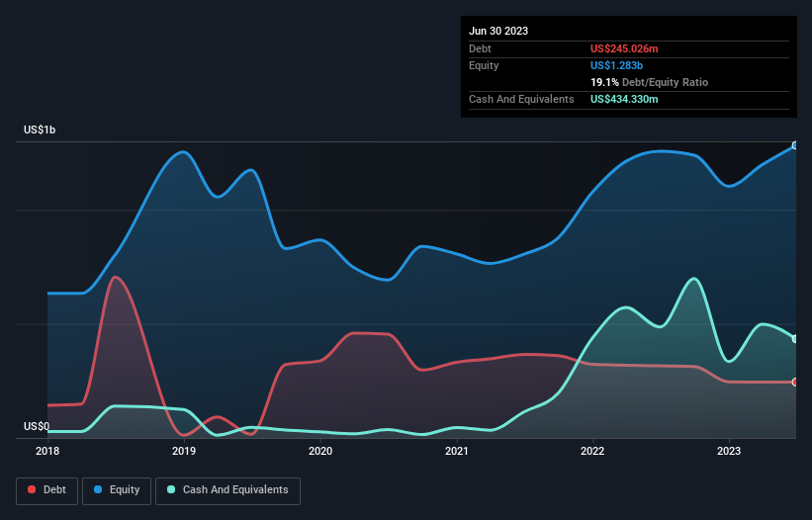Image resolution: width=812 pixels, height=520 pixels.
Task: Click Cash And Equivalents label in tooltip
Action: (x=521, y=99)
